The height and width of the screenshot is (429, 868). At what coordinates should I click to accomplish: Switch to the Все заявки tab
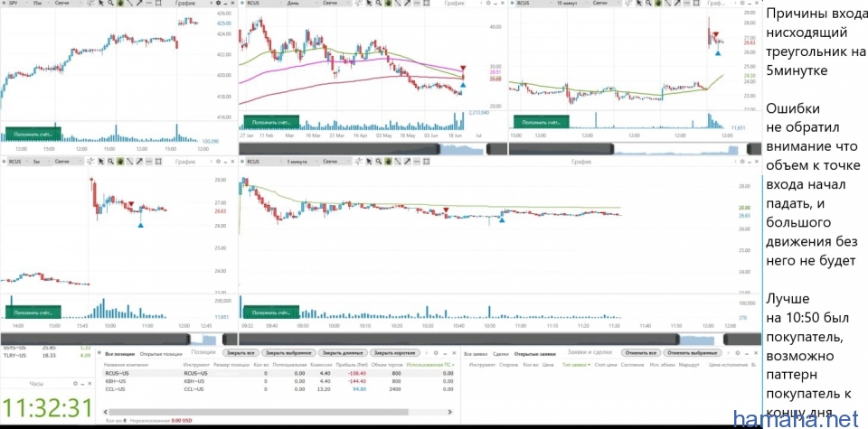(476, 353)
